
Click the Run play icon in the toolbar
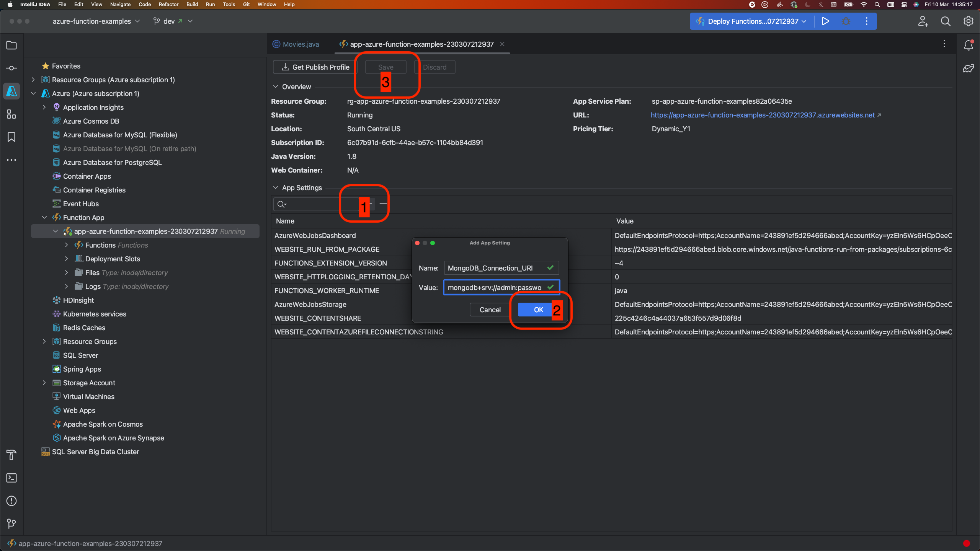(x=825, y=21)
